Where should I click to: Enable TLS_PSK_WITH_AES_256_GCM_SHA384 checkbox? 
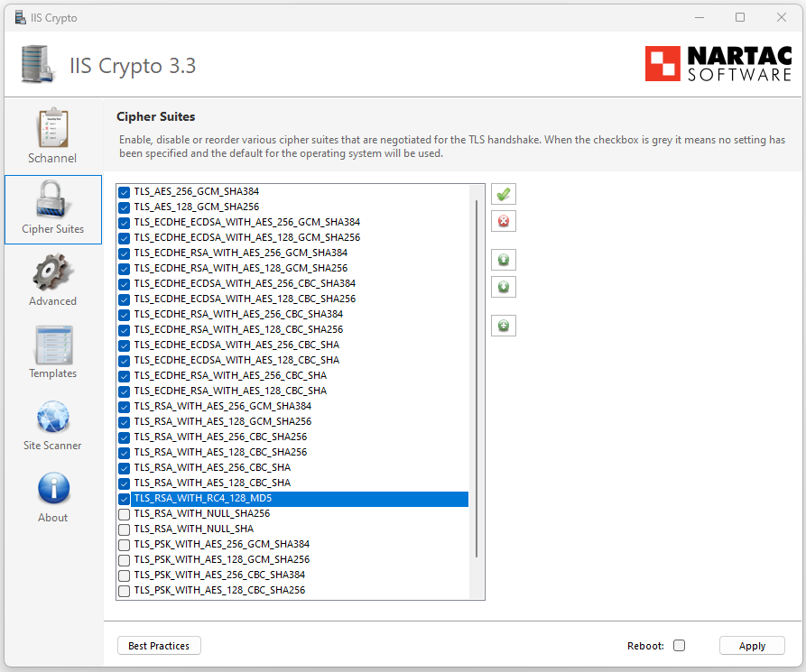pos(124,545)
